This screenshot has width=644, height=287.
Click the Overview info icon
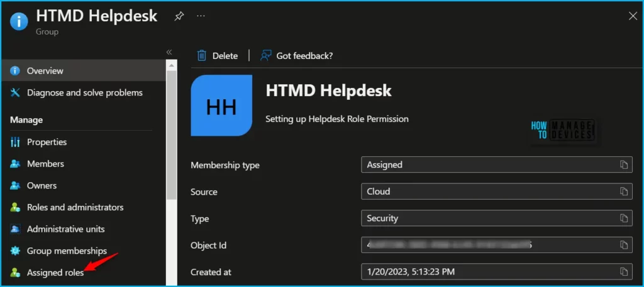pyautogui.click(x=15, y=70)
